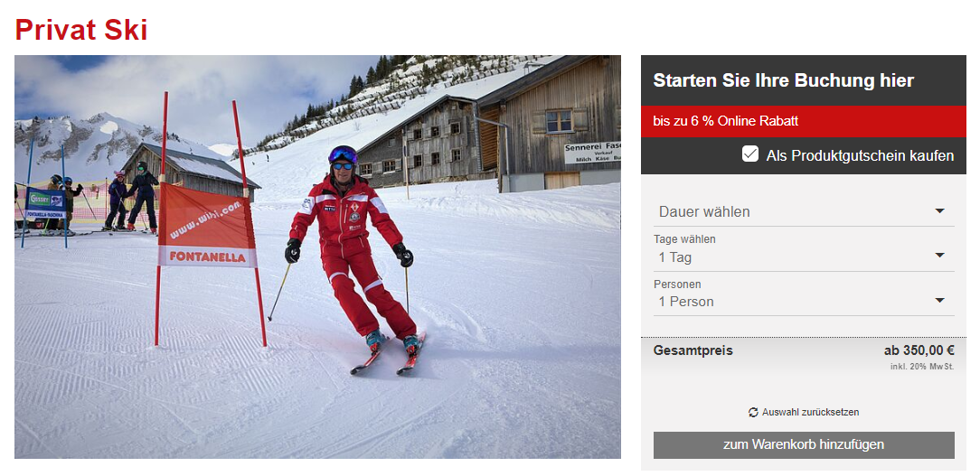Open the Dauer wählen dropdown
980x476 pixels.
coord(804,211)
